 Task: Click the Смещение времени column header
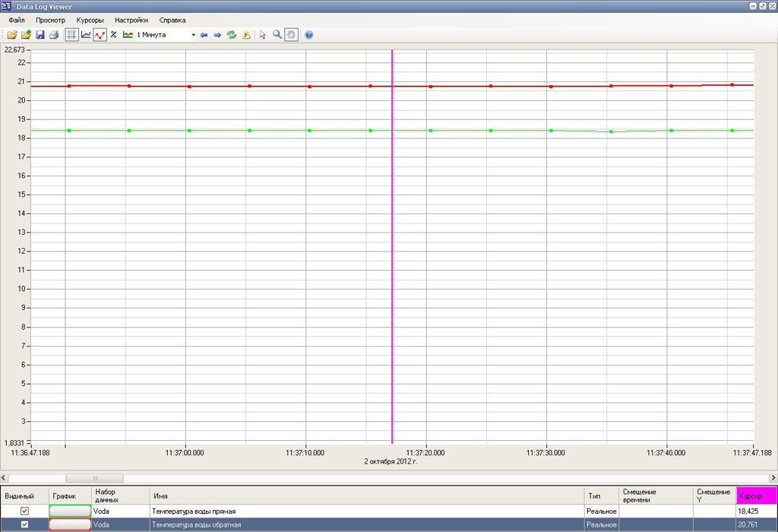(x=656, y=496)
